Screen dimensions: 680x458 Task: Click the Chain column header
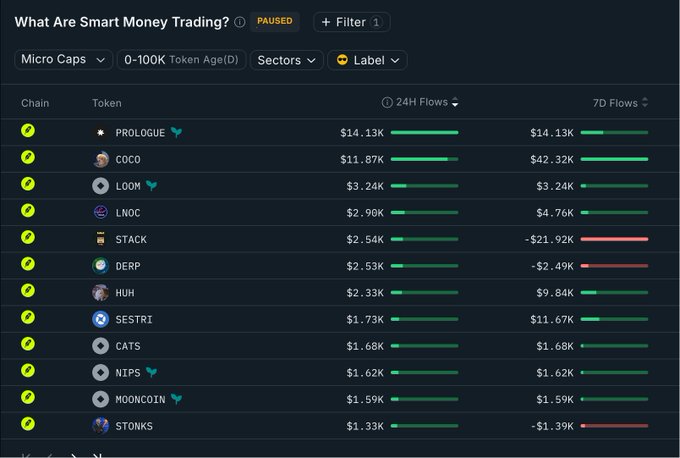point(35,103)
